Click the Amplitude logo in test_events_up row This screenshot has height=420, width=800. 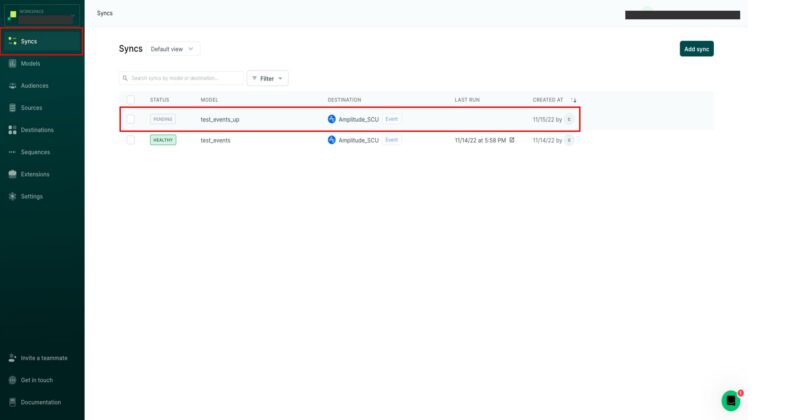tap(332, 119)
